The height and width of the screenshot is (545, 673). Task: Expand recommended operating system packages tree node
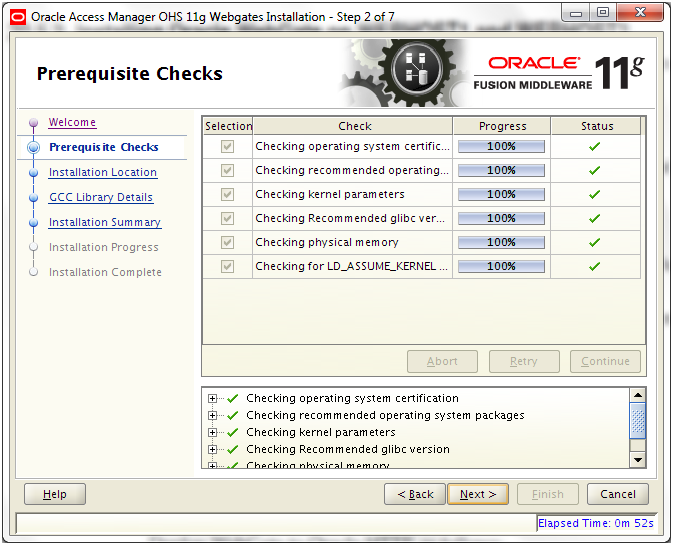[212, 415]
